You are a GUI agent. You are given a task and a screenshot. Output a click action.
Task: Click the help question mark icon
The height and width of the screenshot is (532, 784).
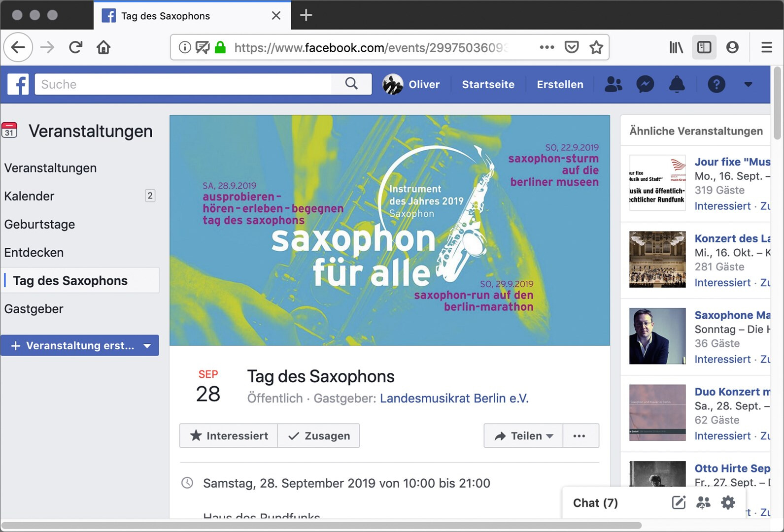click(x=716, y=84)
